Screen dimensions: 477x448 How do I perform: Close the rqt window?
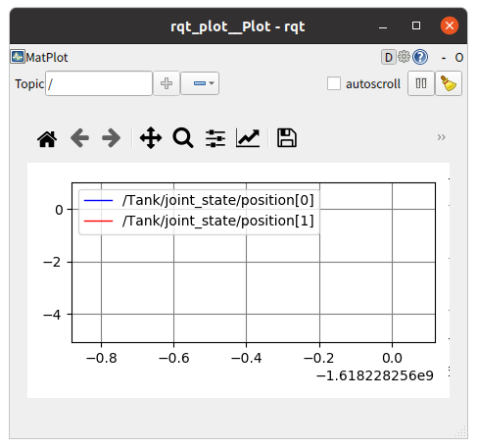(x=450, y=25)
